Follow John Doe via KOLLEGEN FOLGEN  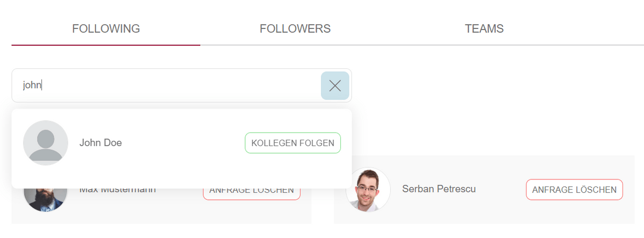tap(293, 143)
